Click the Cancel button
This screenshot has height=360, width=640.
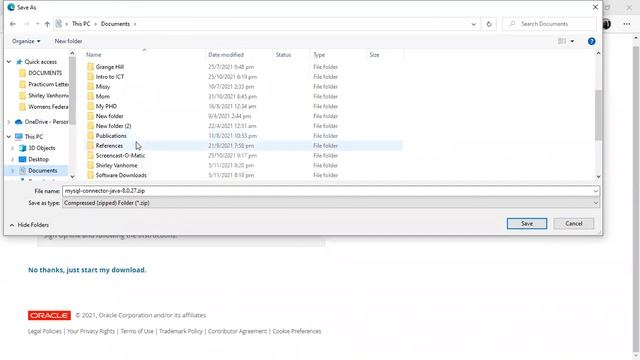tap(573, 224)
